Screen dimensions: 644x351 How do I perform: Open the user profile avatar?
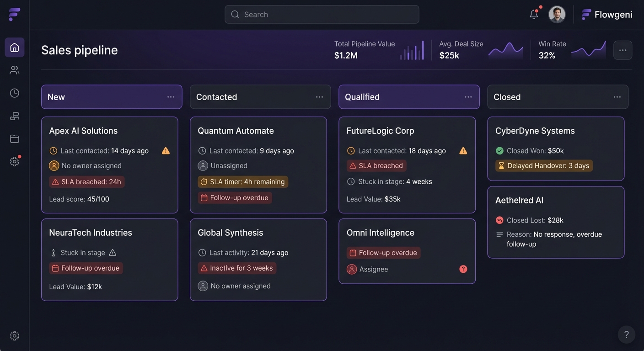tap(557, 14)
